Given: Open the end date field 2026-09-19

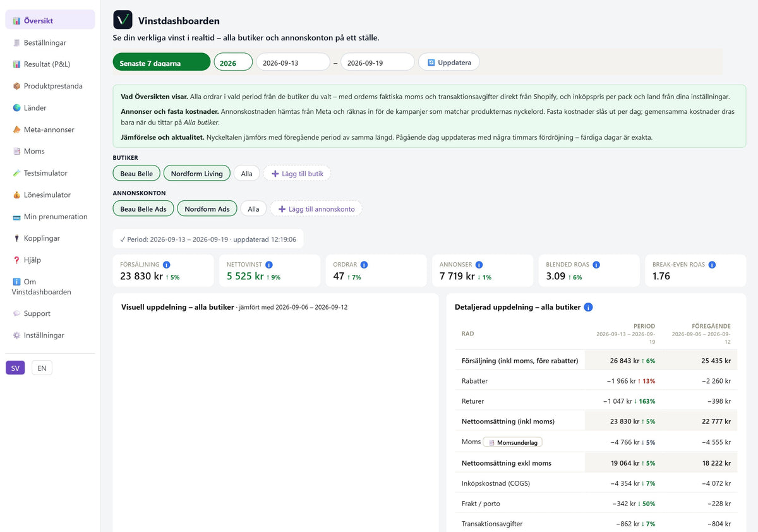Looking at the screenshot, I should (x=378, y=62).
